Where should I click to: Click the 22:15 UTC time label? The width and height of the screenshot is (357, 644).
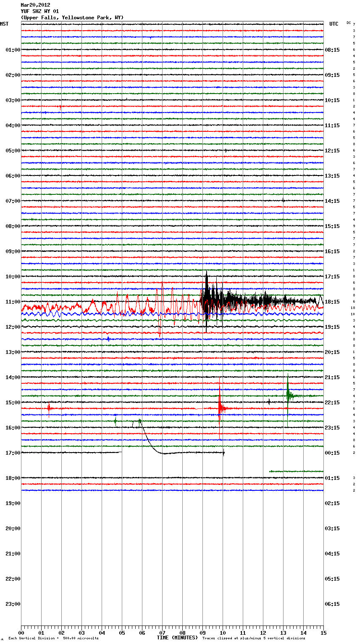pyautogui.click(x=332, y=403)
